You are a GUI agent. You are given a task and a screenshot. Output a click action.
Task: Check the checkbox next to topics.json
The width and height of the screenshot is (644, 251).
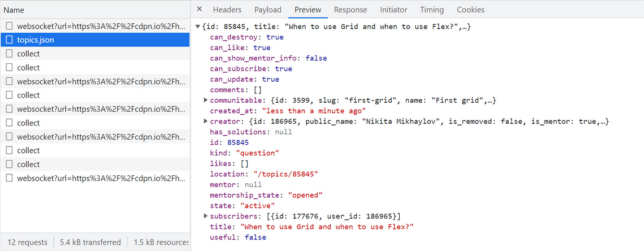tap(9, 40)
